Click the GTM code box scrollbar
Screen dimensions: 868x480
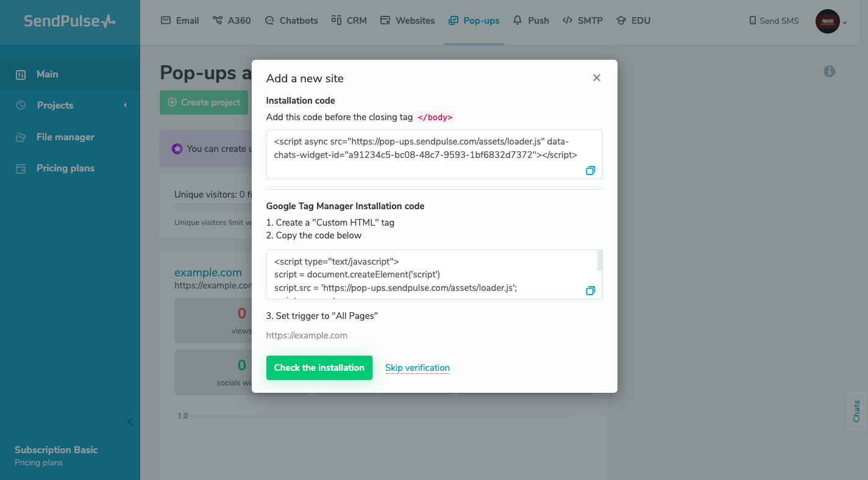[600, 260]
